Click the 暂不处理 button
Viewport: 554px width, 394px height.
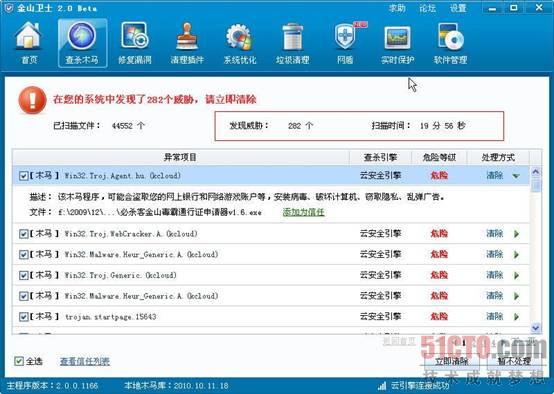tap(515, 361)
